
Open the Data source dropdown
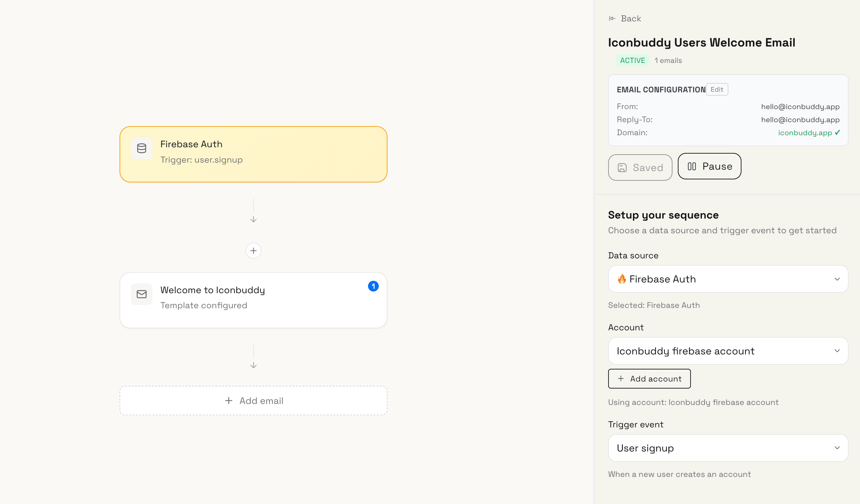pyautogui.click(x=728, y=279)
